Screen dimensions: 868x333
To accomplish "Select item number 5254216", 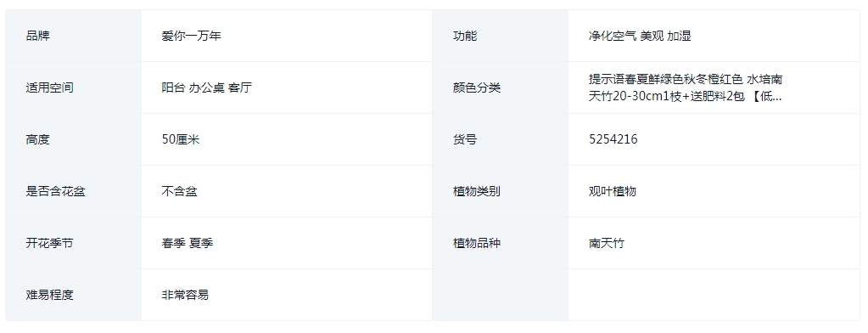I will 613,139.
